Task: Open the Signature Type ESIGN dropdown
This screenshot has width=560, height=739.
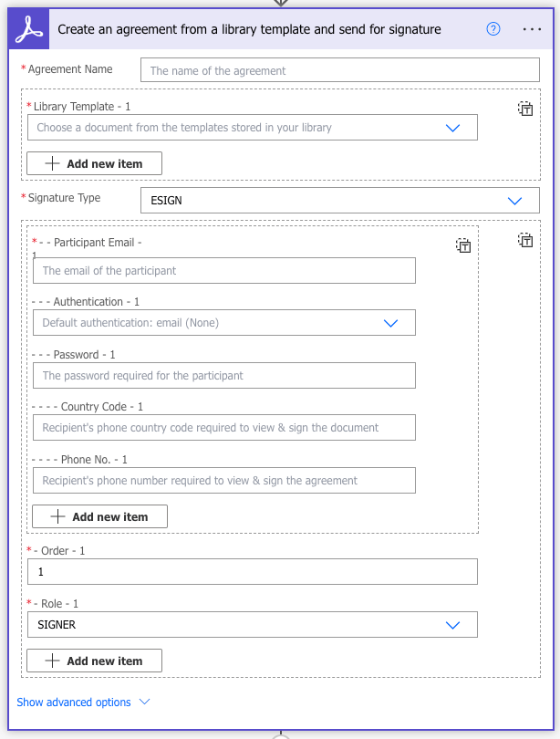Action: pos(514,201)
